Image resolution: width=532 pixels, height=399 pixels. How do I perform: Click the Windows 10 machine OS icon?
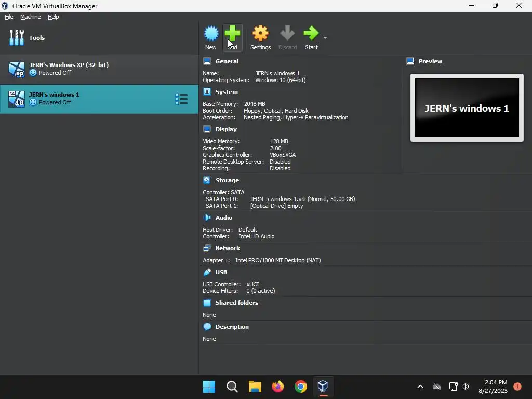17,99
